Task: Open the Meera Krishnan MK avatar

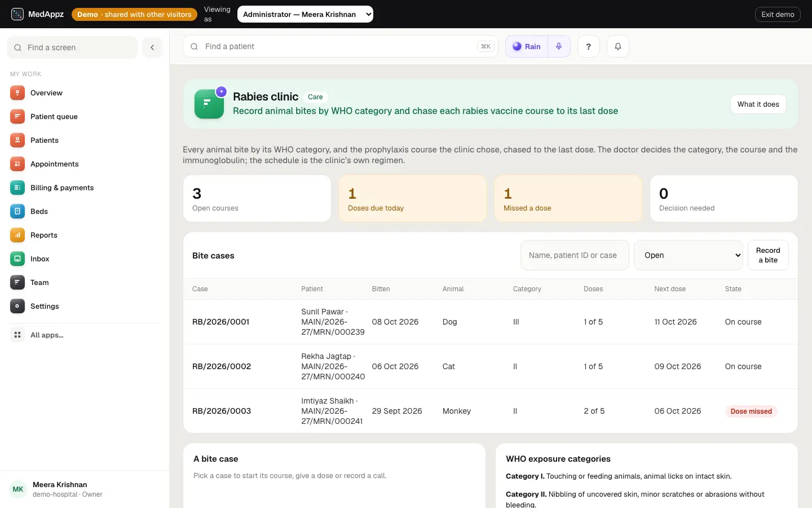Action: [18, 489]
